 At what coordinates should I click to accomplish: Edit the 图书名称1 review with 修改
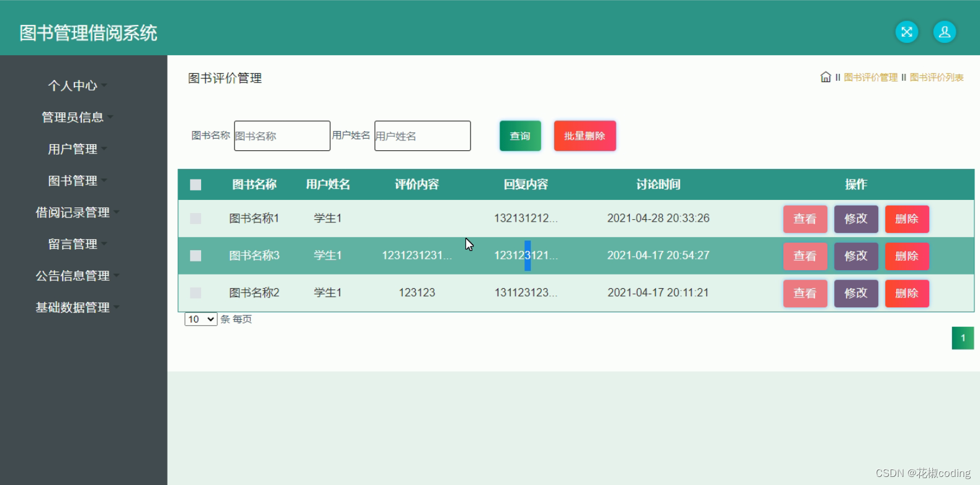tap(856, 219)
